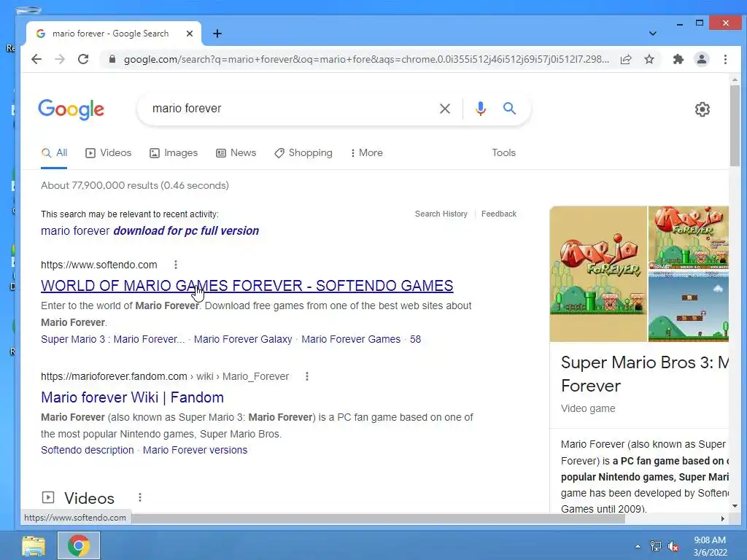Go back using the browser back arrow

[x=36, y=59]
